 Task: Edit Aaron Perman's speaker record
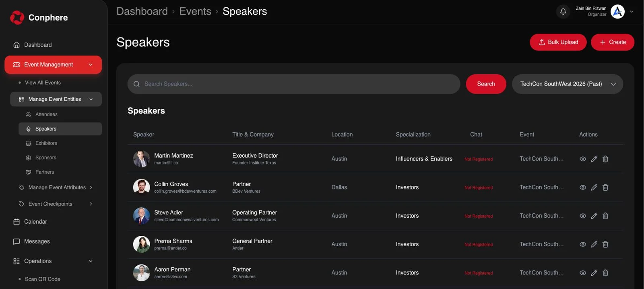point(594,273)
